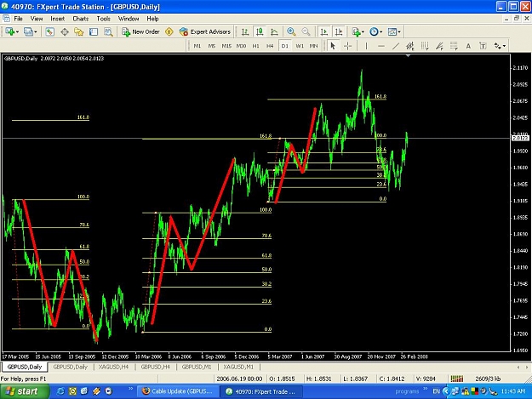
Task: Pick the Fibonacci Fan drawing tool
Action: 439,46
